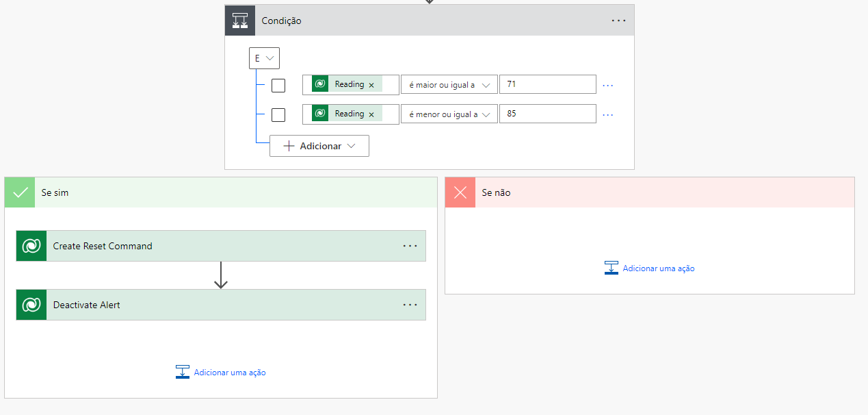Screen dimensions: 868x415
Task: Click the Condição card title
Action: (x=281, y=21)
